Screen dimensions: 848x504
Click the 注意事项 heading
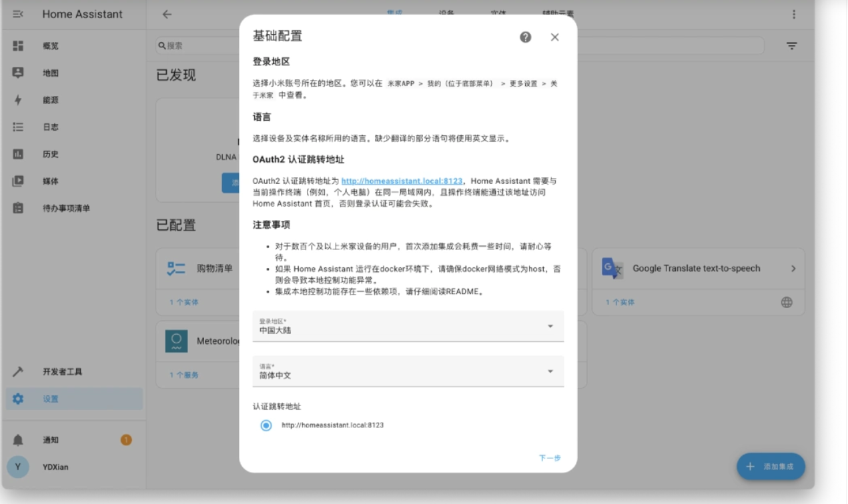(272, 225)
